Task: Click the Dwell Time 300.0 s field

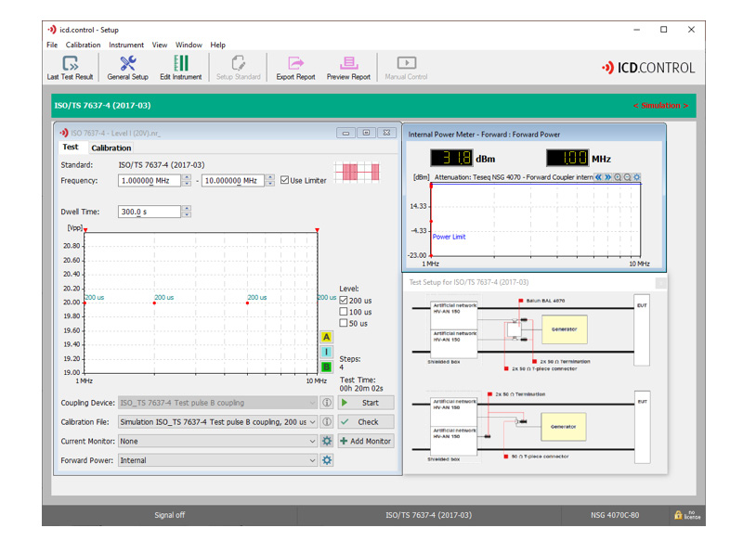Action: pos(150,212)
